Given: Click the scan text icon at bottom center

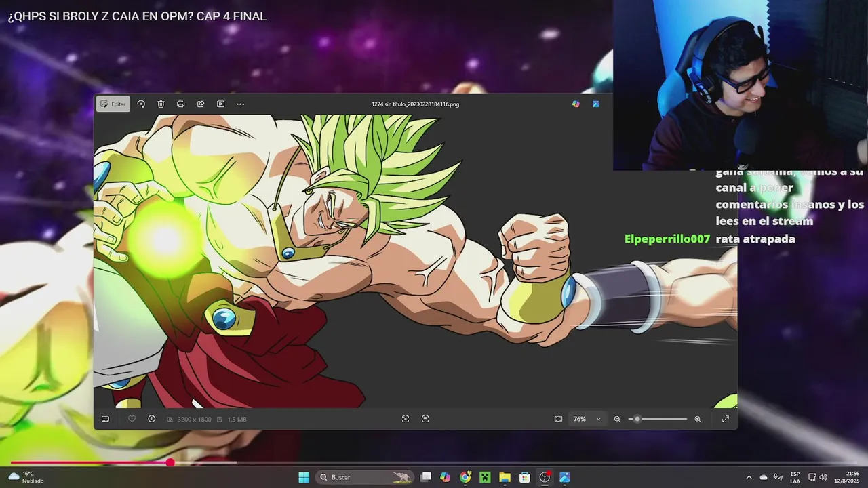Looking at the screenshot, I should click(425, 419).
